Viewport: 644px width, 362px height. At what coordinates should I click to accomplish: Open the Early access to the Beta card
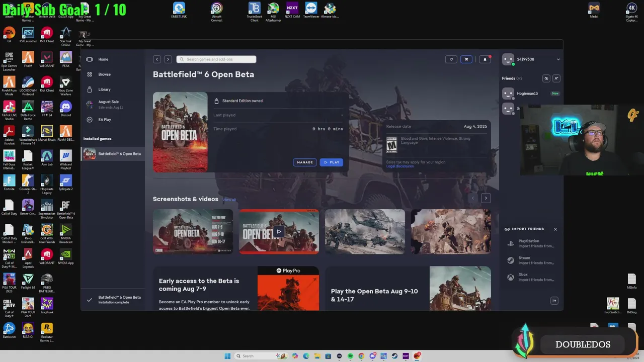point(236,289)
